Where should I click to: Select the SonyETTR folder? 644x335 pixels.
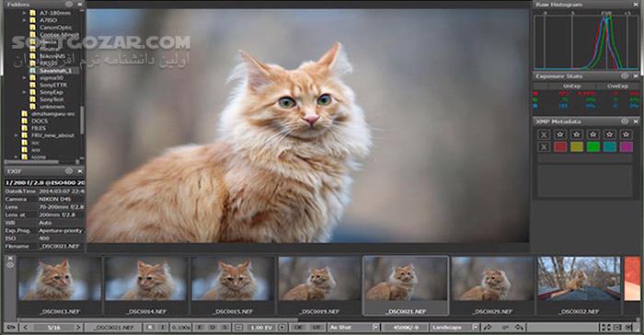pyautogui.click(x=53, y=85)
